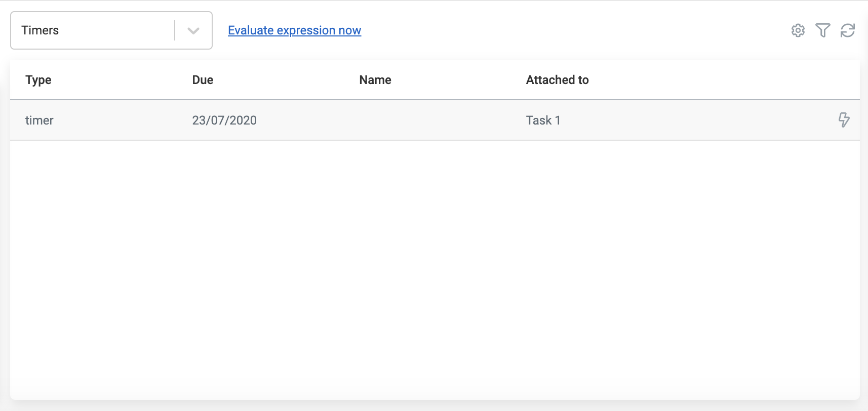
Task: Select the timer type cell
Action: point(40,120)
